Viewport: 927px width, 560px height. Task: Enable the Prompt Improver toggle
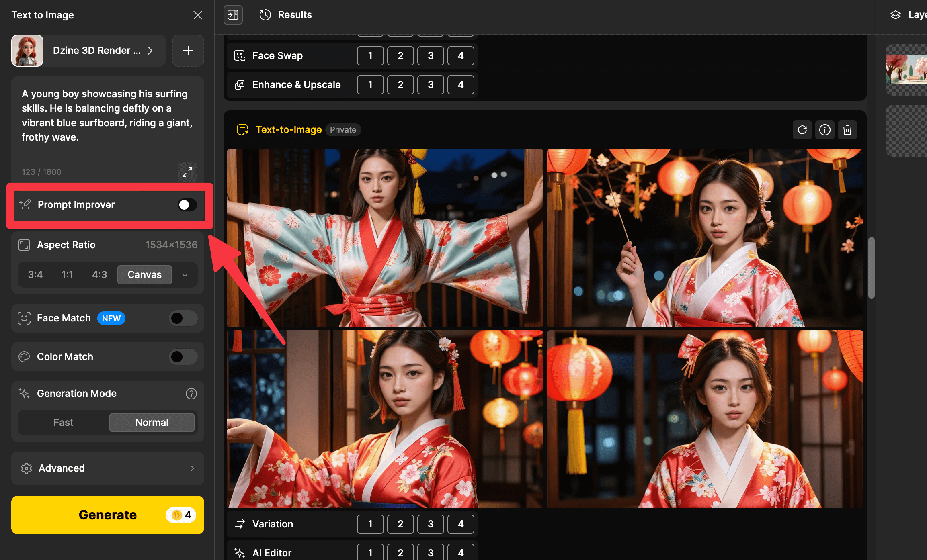tap(187, 205)
